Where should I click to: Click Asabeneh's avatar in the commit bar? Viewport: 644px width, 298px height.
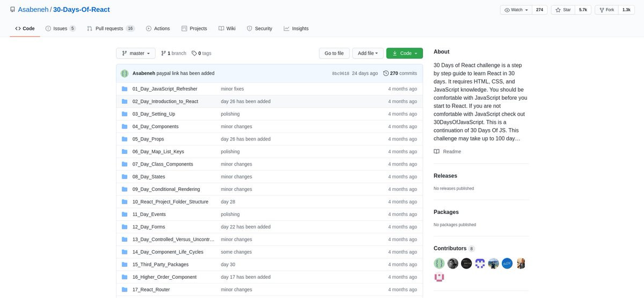coord(125,73)
